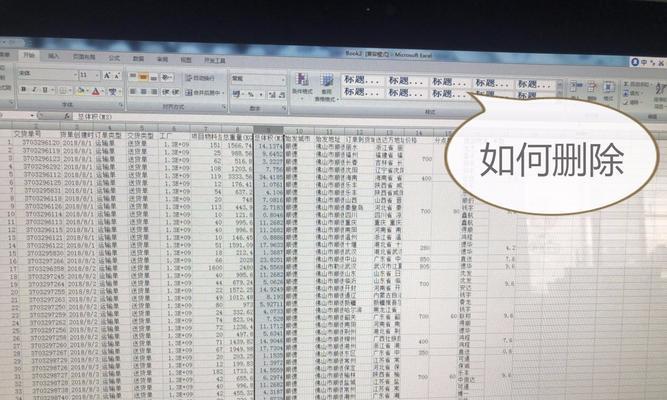This screenshot has height=400, width=667.
Task: Expand the font color dropdown arrow
Action: [x=103, y=91]
